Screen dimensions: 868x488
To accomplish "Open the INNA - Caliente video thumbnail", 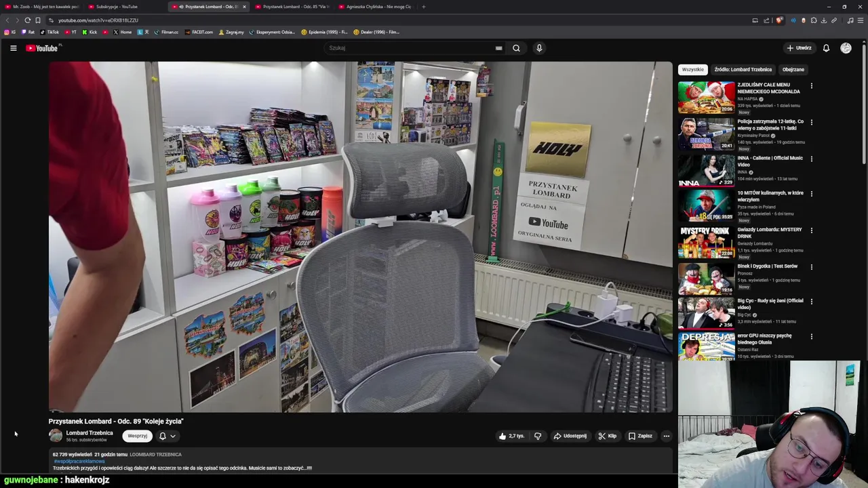I will coord(706,171).
